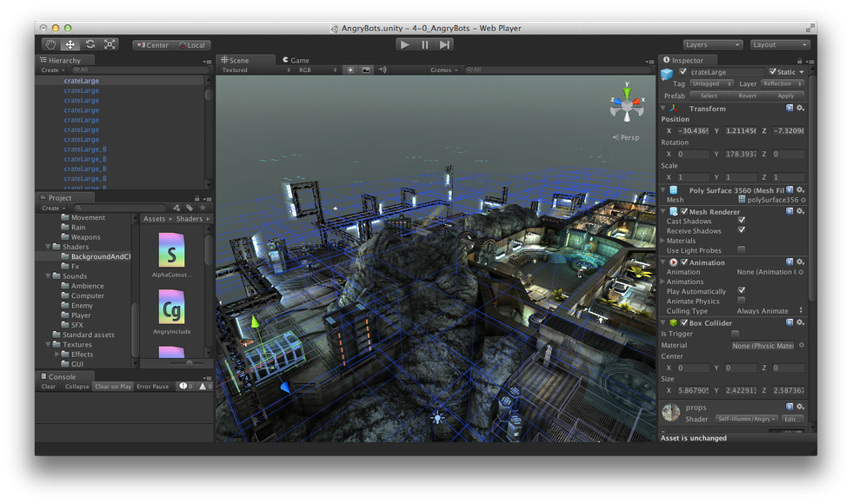852x504 pixels.
Task: Adjust the Project thumbnail size slider
Action: pyautogui.click(x=189, y=362)
